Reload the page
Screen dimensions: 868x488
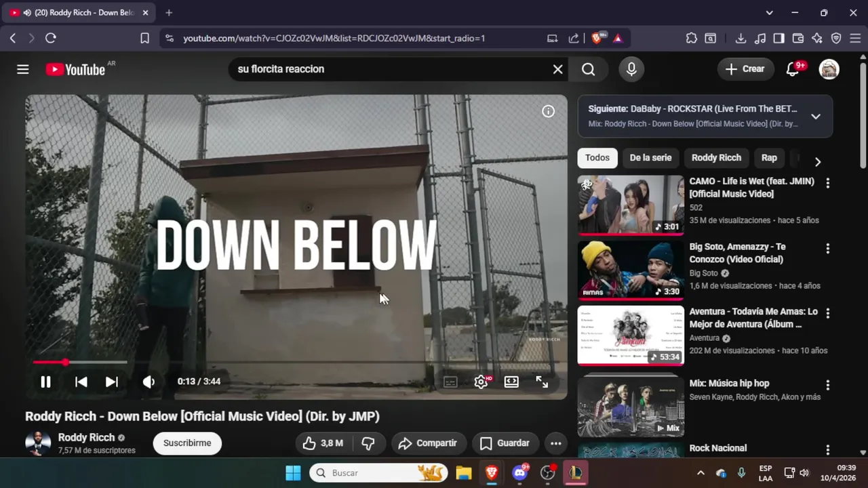(x=51, y=39)
